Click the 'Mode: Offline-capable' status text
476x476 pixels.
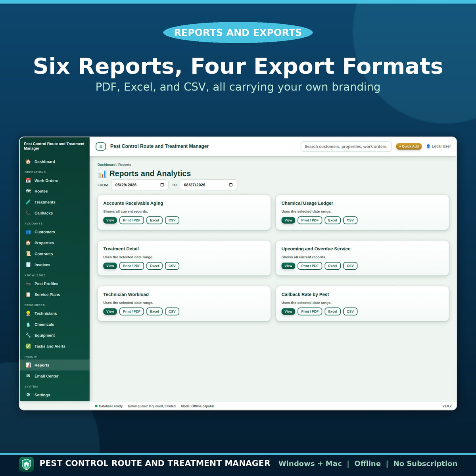click(198, 406)
